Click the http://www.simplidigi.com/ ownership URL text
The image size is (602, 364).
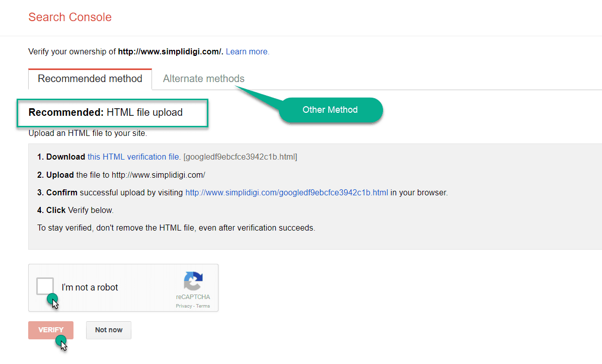tap(170, 51)
